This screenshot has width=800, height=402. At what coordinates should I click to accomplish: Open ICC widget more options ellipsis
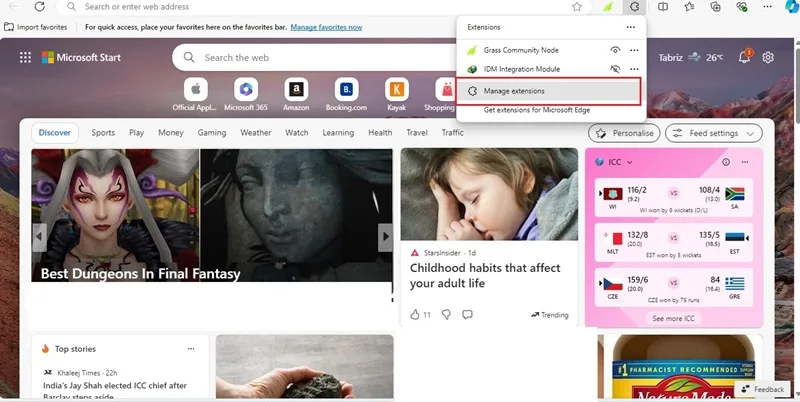click(745, 162)
